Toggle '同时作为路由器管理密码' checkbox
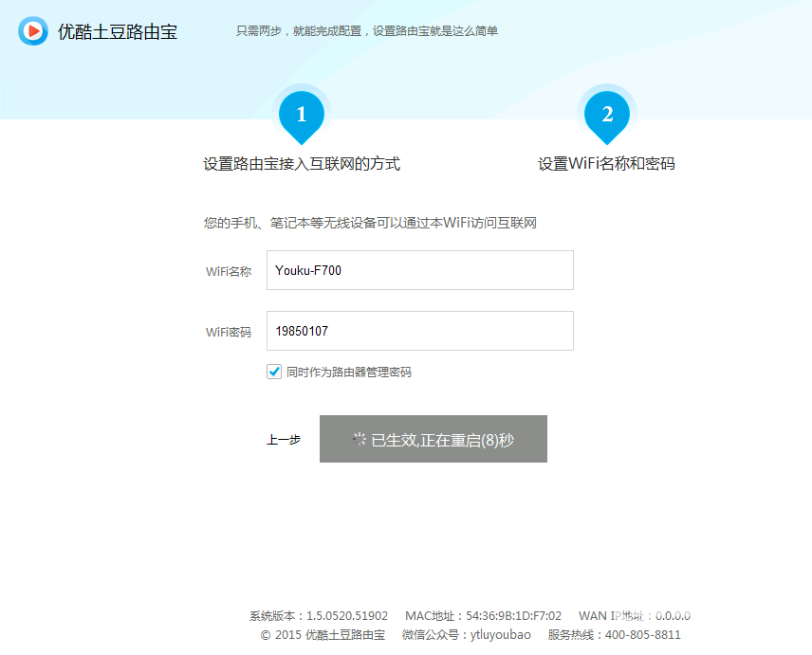812x655 pixels. [274, 372]
